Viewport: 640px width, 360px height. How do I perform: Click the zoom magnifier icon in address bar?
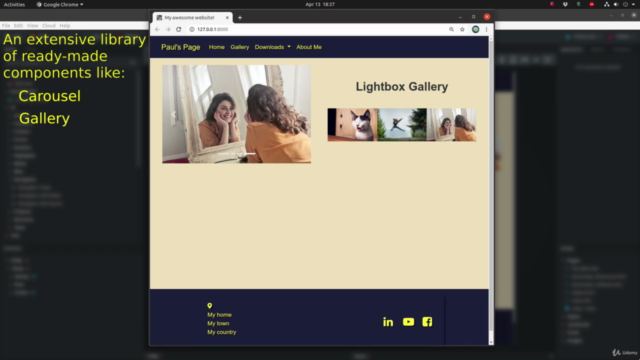[x=451, y=29]
